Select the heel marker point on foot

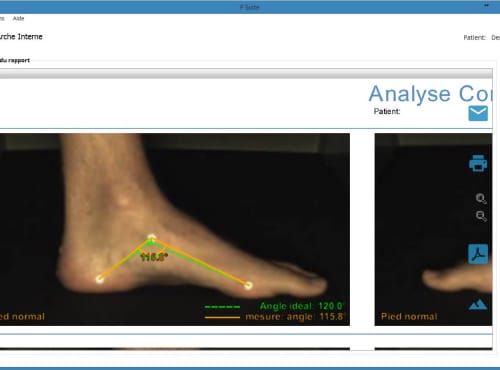[99, 279]
